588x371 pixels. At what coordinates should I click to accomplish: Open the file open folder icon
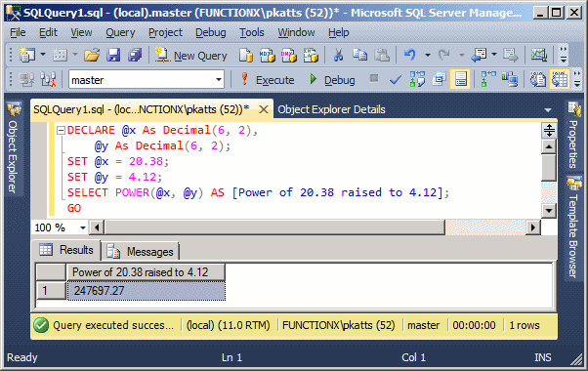92,55
